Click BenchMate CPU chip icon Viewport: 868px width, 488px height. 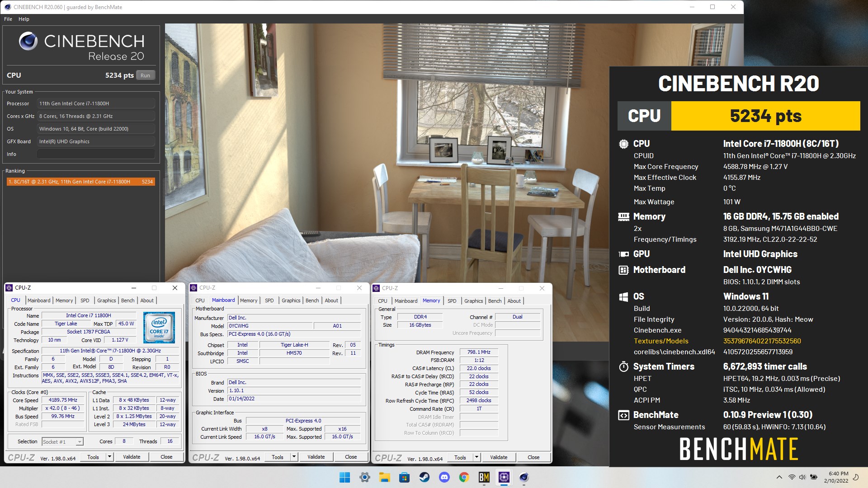pos(623,144)
